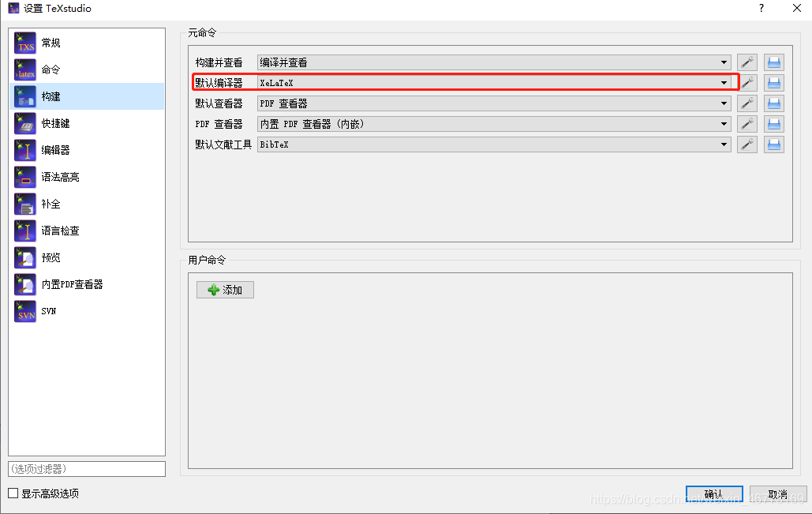Select 快捷键 settings page

tap(87, 123)
